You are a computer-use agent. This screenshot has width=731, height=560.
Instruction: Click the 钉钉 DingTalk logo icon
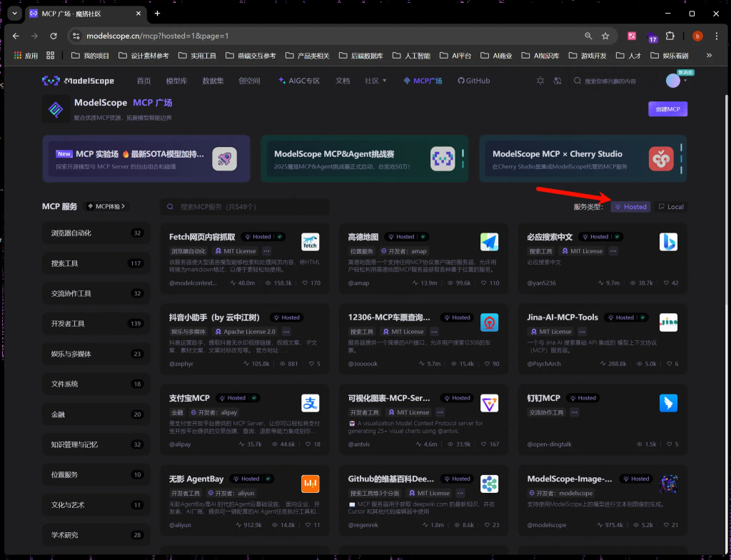pos(668,403)
